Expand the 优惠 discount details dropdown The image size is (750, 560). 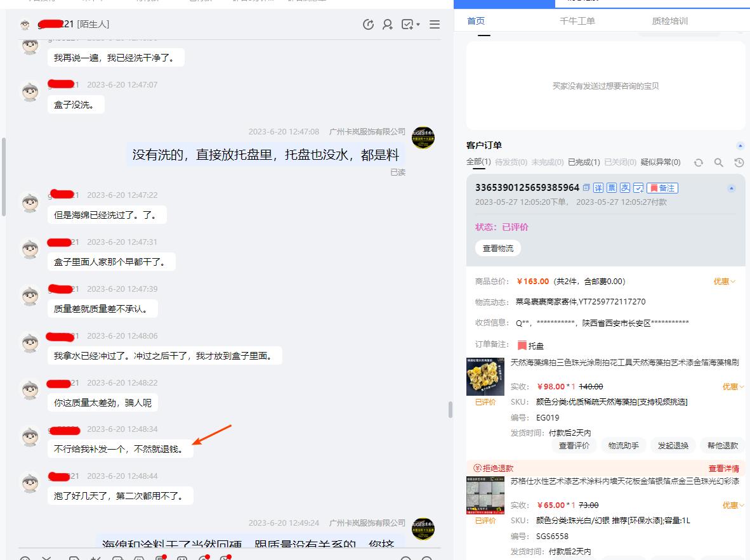pyautogui.click(x=723, y=282)
